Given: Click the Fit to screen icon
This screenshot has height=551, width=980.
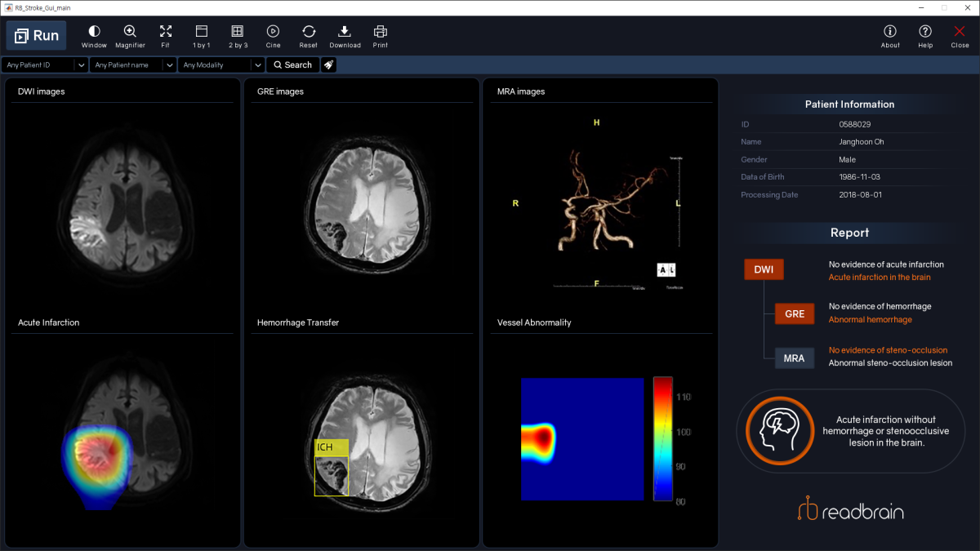Looking at the screenshot, I should click(x=166, y=35).
